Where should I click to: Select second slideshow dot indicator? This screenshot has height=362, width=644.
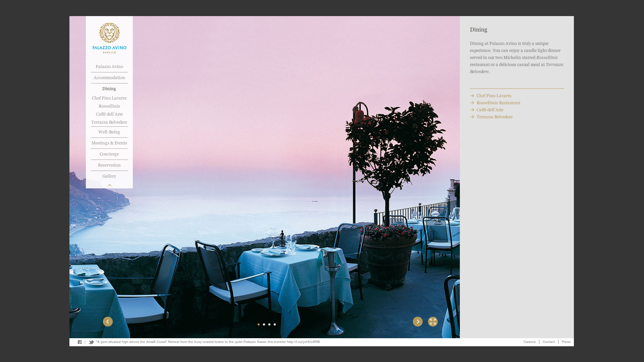click(x=264, y=324)
